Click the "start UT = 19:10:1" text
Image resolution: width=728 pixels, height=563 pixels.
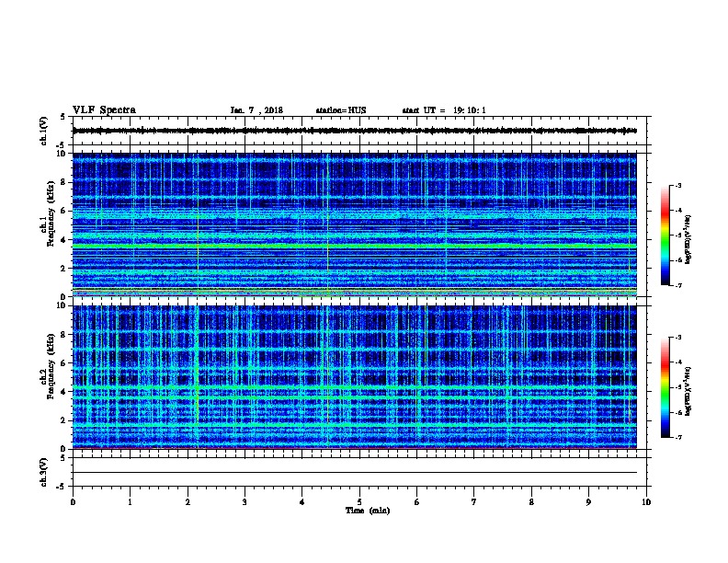pyautogui.click(x=444, y=110)
